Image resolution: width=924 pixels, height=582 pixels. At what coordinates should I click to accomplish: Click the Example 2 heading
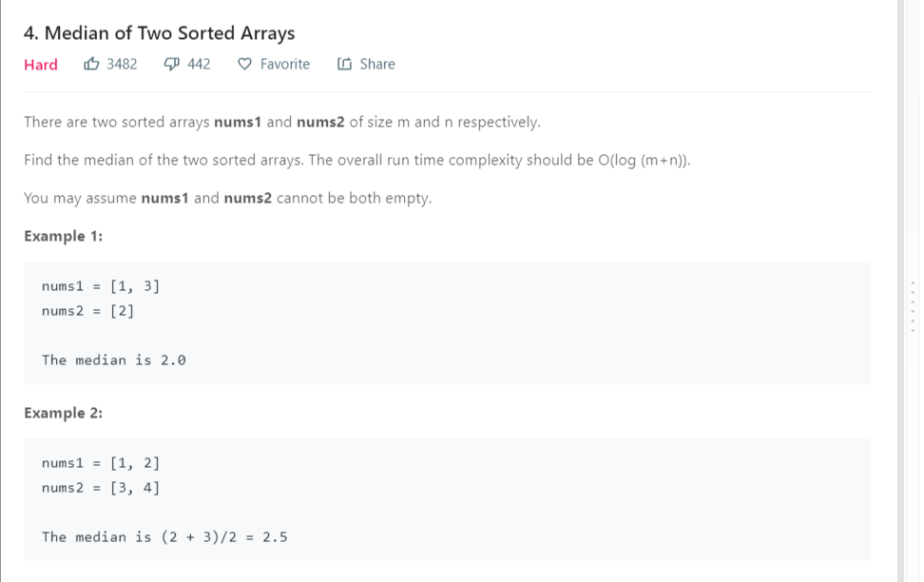64,413
